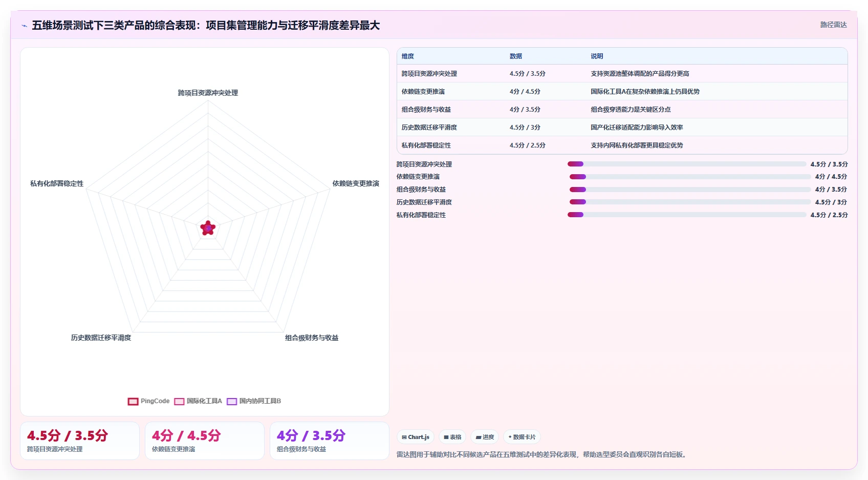
Task: Click note 国产化迁移适配能力影响导入效率
Action: point(637,128)
